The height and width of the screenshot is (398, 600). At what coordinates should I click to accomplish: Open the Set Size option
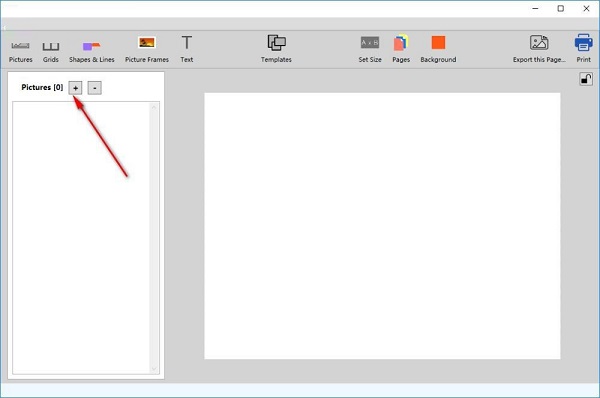[x=370, y=50]
